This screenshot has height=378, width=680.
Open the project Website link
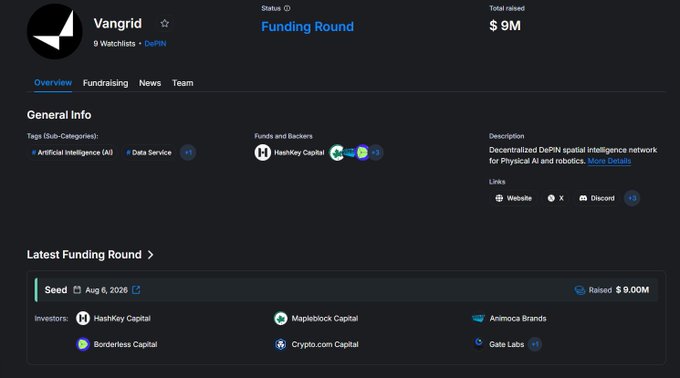513,198
